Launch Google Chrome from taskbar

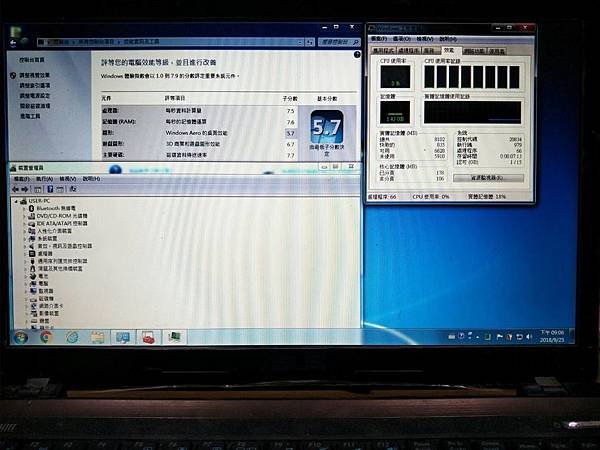tap(46, 337)
